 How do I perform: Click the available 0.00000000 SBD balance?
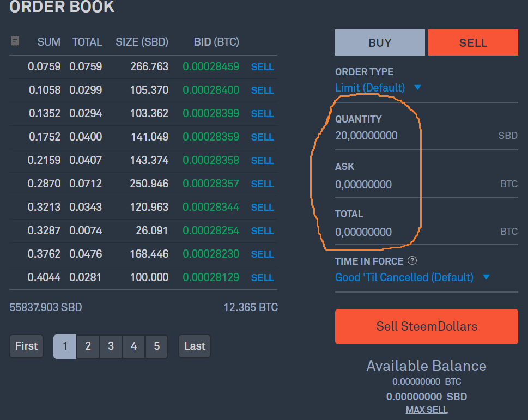pos(427,397)
